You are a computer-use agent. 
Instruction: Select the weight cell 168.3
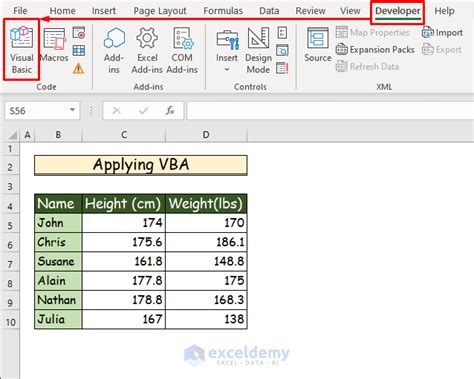coord(206,300)
